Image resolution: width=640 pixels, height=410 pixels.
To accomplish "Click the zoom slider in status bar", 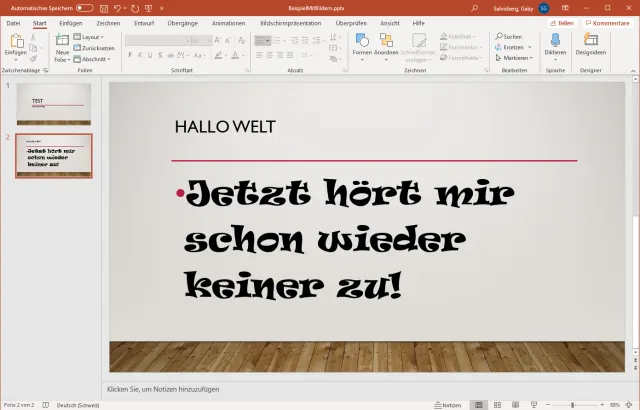I will pos(575,405).
